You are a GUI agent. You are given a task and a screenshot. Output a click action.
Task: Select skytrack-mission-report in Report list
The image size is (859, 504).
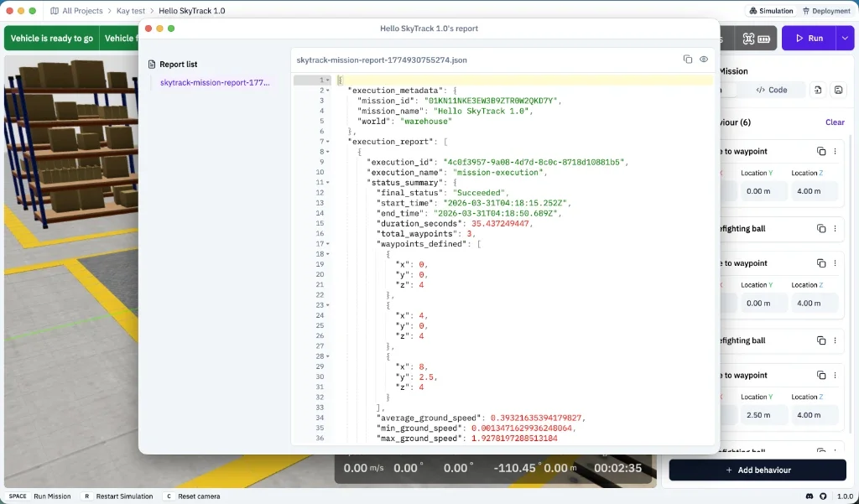click(x=215, y=83)
